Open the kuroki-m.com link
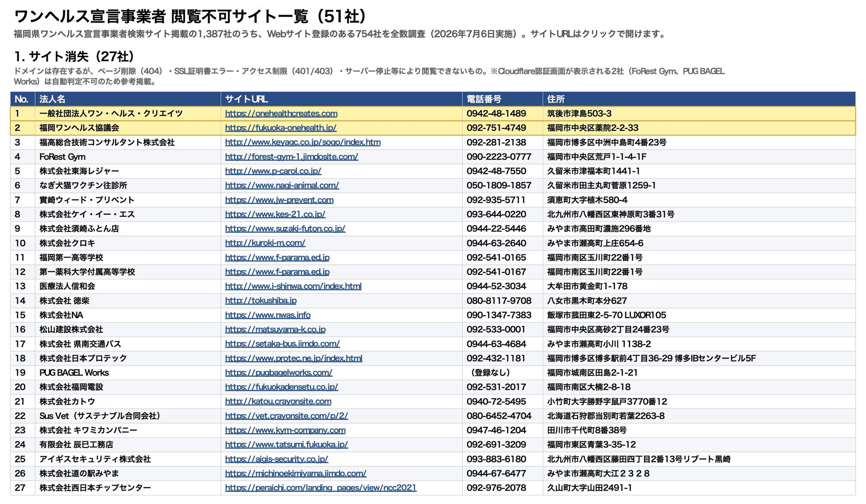The height and width of the screenshot is (504, 866). [265, 244]
